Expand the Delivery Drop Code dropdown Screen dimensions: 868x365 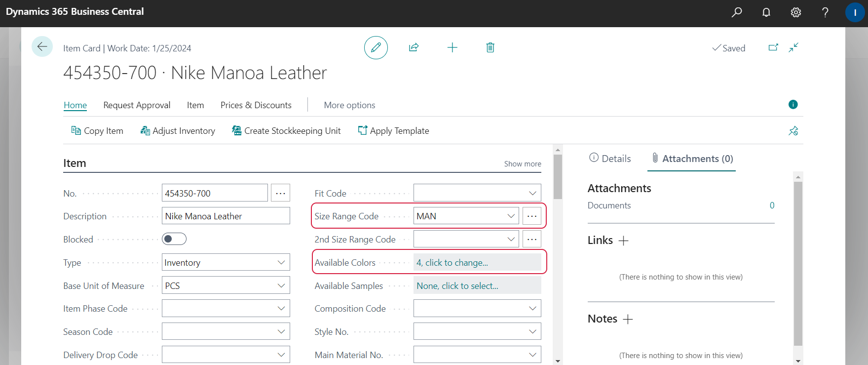click(281, 355)
